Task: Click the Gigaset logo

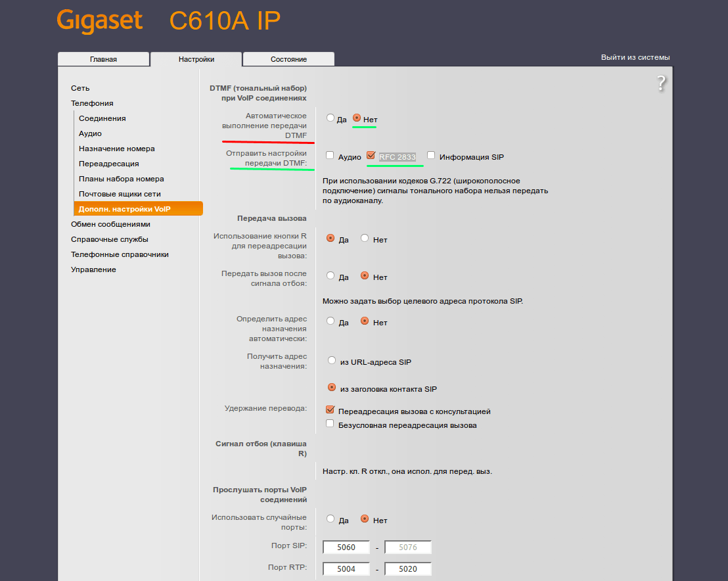Action: pos(99,22)
